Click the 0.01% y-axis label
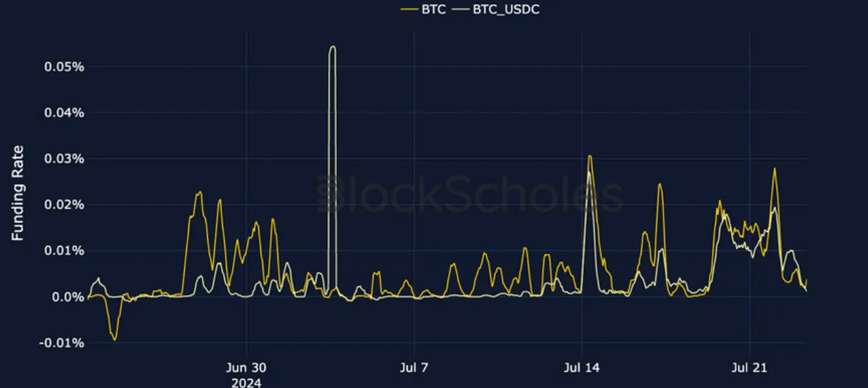The image size is (868, 388). 64,251
